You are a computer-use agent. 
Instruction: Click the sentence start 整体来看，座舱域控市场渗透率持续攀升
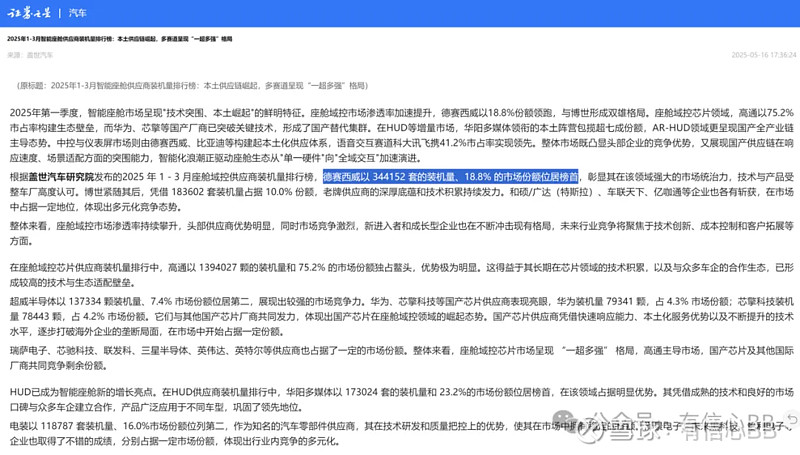pos(94,226)
